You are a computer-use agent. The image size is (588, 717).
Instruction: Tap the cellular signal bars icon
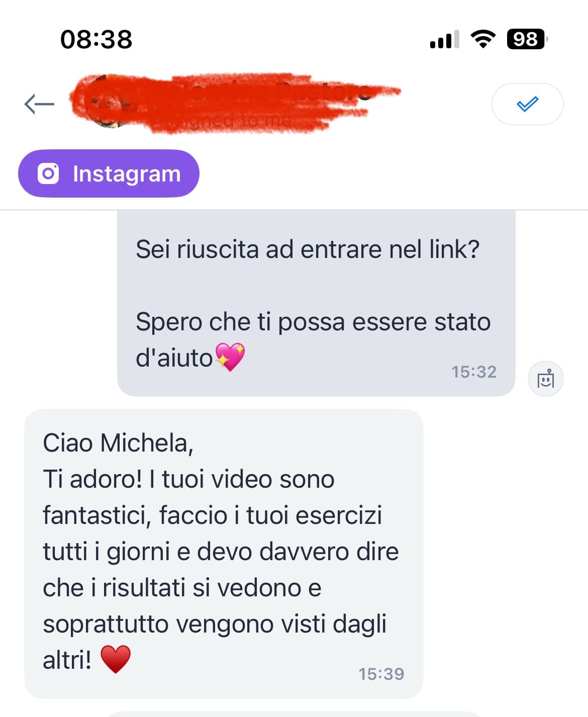[x=445, y=39]
